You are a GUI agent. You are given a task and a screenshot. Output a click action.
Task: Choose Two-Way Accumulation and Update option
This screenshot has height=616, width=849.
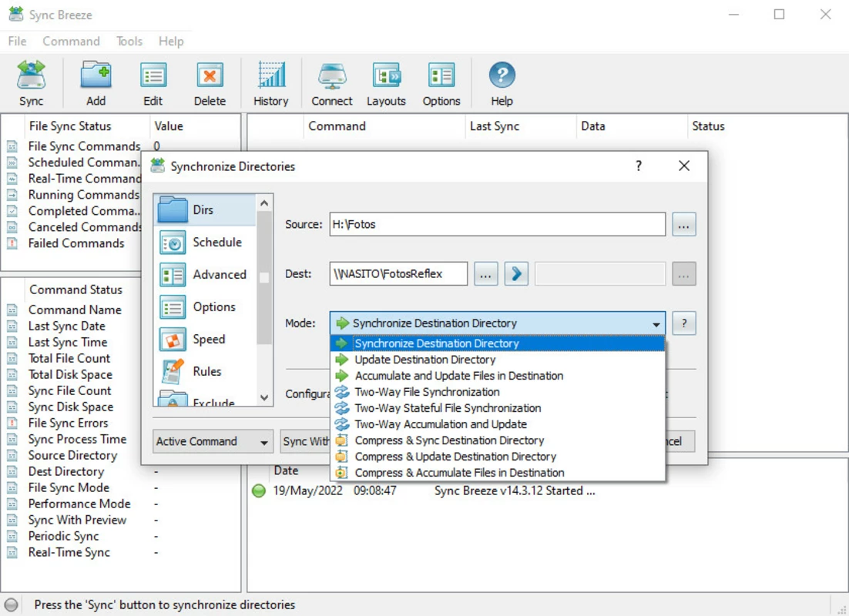(498, 424)
